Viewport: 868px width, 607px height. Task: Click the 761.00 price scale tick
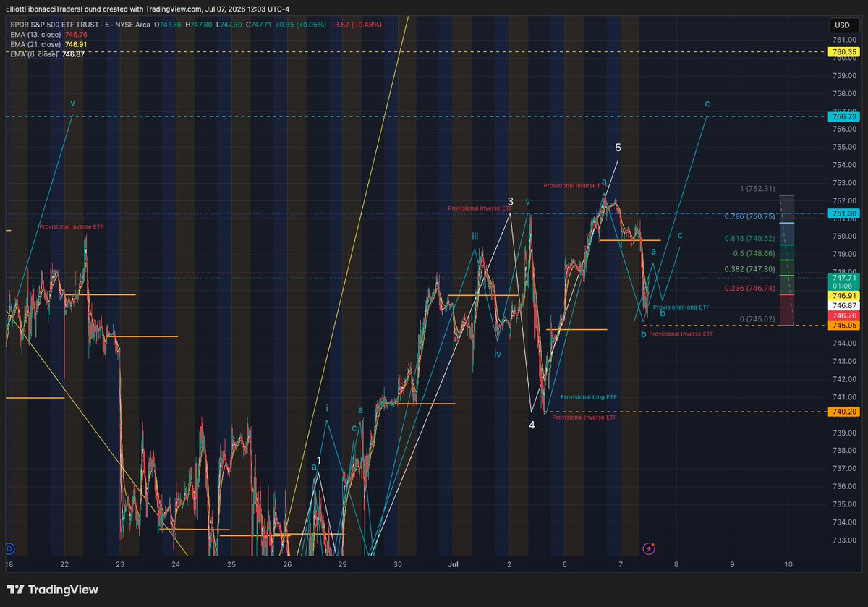[x=844, y=40]
